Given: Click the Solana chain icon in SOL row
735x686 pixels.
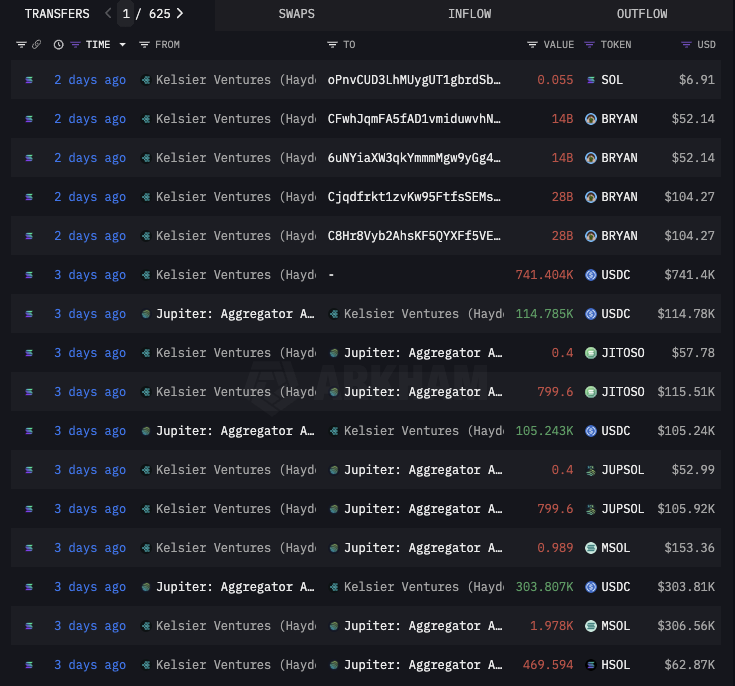Looking at the screenshot, I should [29, 80].
